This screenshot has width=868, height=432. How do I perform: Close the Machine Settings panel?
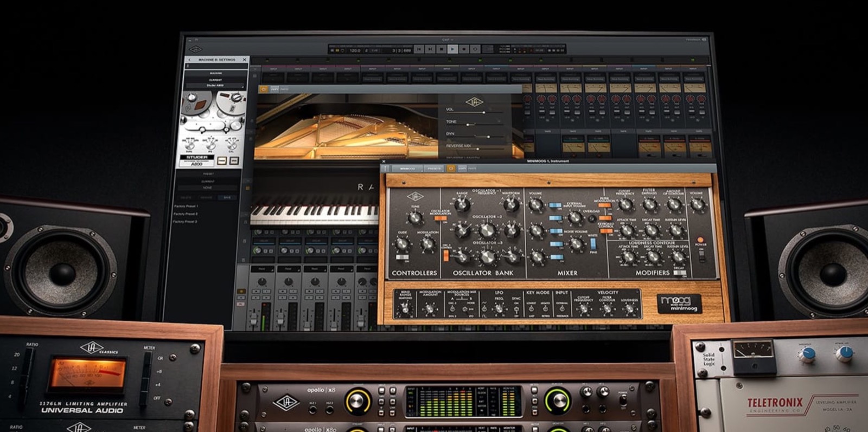(x=244, y=60)
